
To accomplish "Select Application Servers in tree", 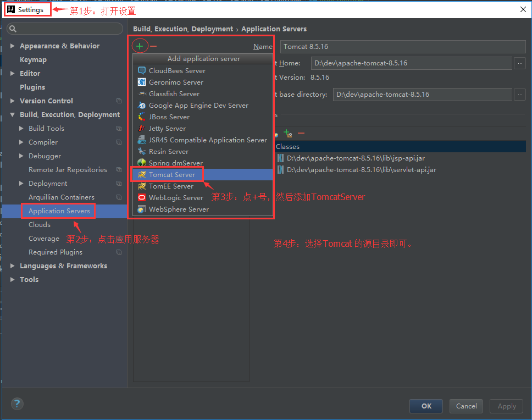I will click(x=59, y=211).
